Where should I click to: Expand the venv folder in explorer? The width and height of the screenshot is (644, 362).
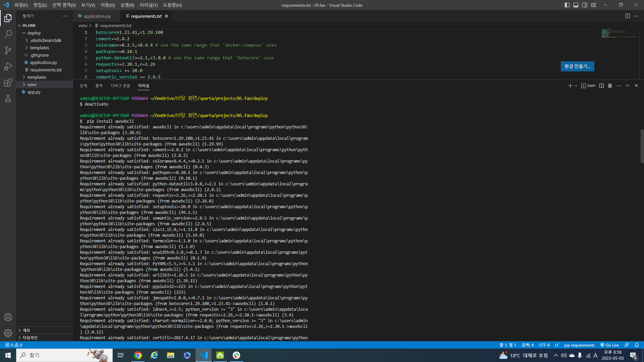click(x=32, y=84)
